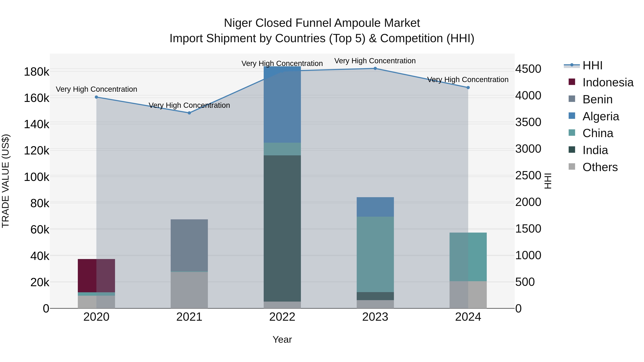The height and width of the screenshot is (362, 644).
Task: Click the 180k trade value tick label
Action: 36,72
